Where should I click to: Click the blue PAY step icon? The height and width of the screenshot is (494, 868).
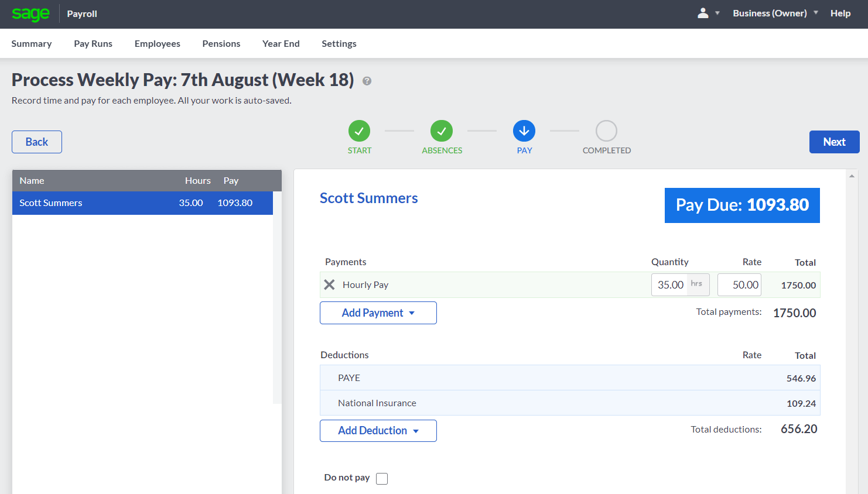coord(524,132)
